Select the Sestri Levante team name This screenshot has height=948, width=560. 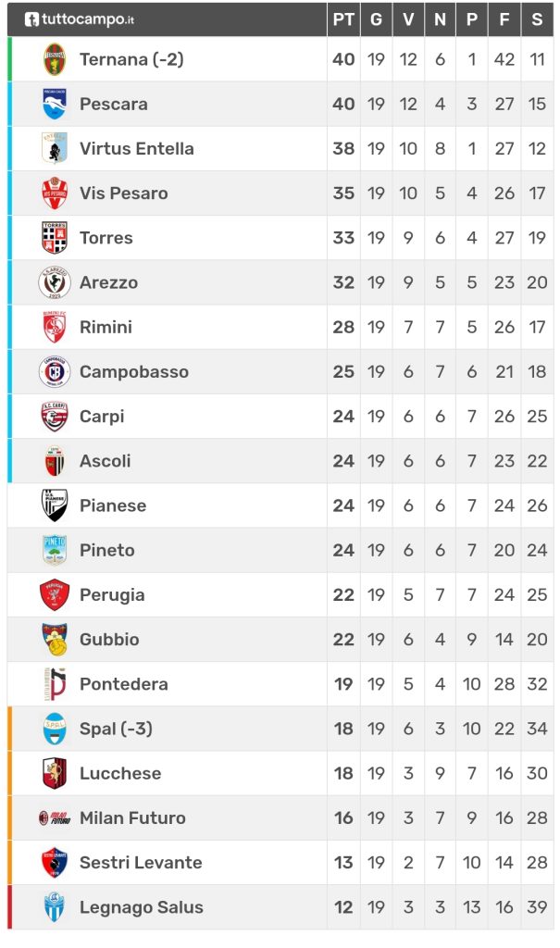click(140, 863)
